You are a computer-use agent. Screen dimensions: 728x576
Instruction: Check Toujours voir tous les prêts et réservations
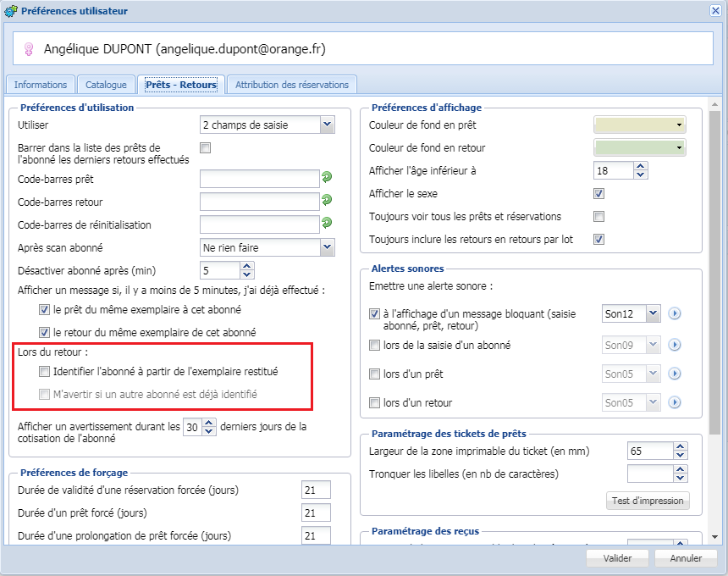point(599,216)
